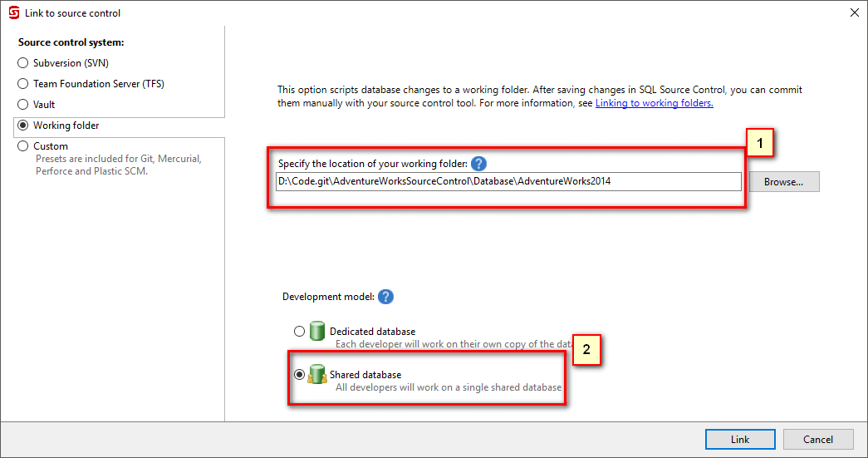Screen dimensions: 868x458
Task: Select the Working folder radio button
Action: 22,126
